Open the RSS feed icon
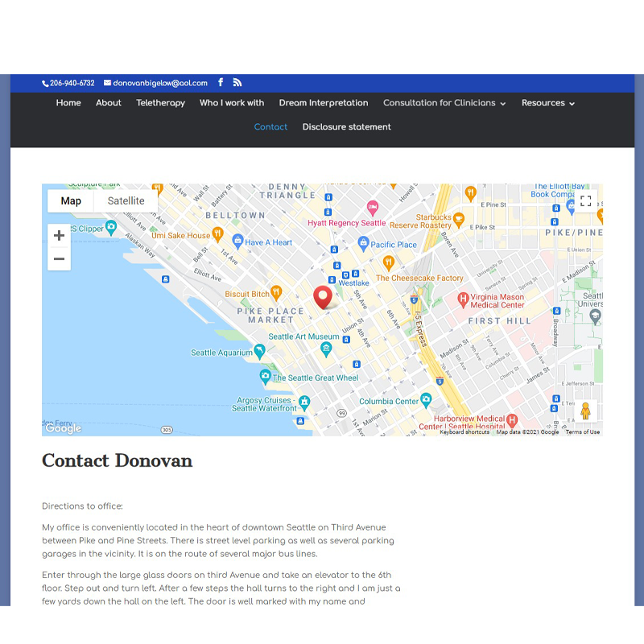 pyautogui.click(x=237, y=83)
